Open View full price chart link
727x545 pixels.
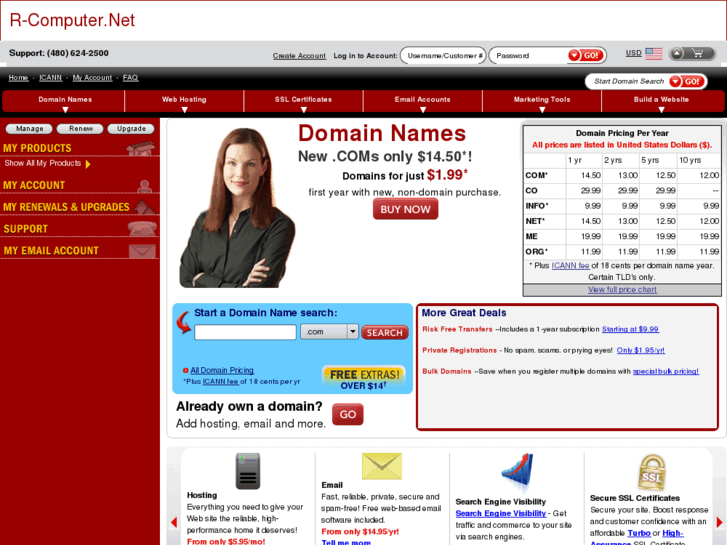[x=622, y=289]
